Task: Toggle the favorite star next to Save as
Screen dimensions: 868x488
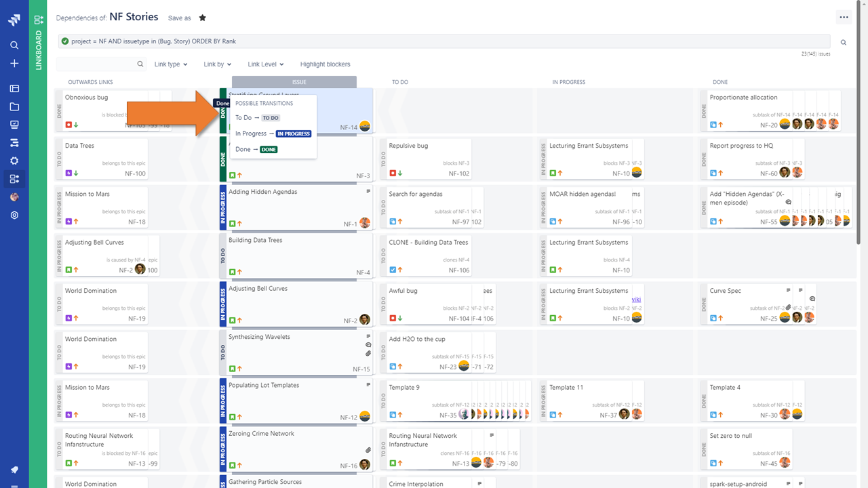Action: pos(202,18)
